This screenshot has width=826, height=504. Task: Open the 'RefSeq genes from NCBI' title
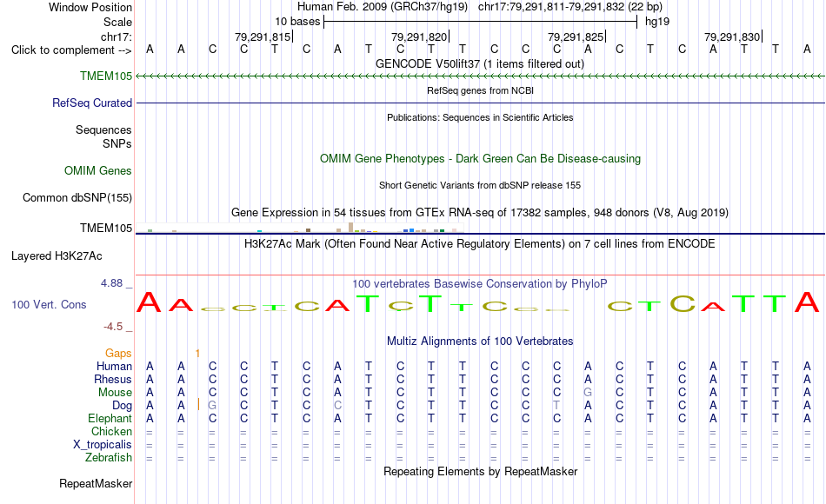click(480, 90)
